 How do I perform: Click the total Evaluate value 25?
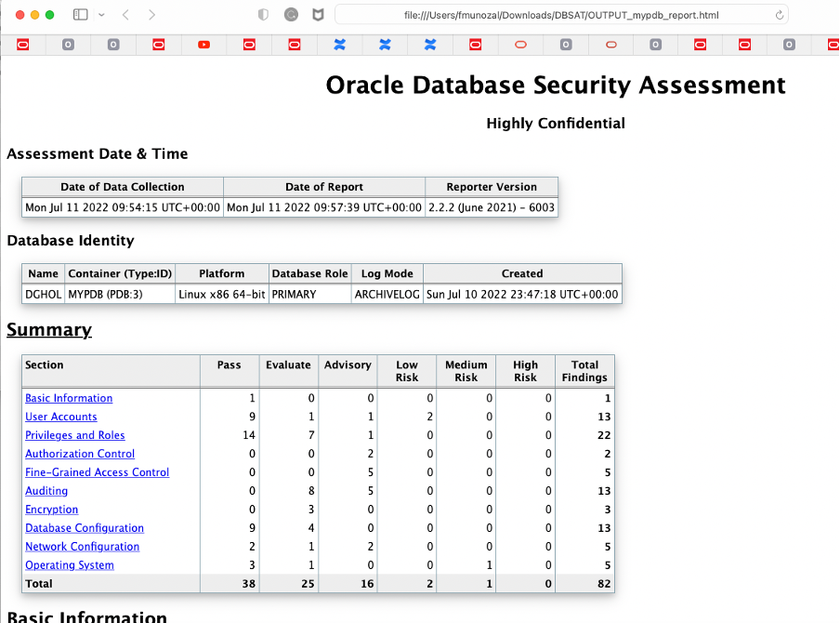coord(308,584)
